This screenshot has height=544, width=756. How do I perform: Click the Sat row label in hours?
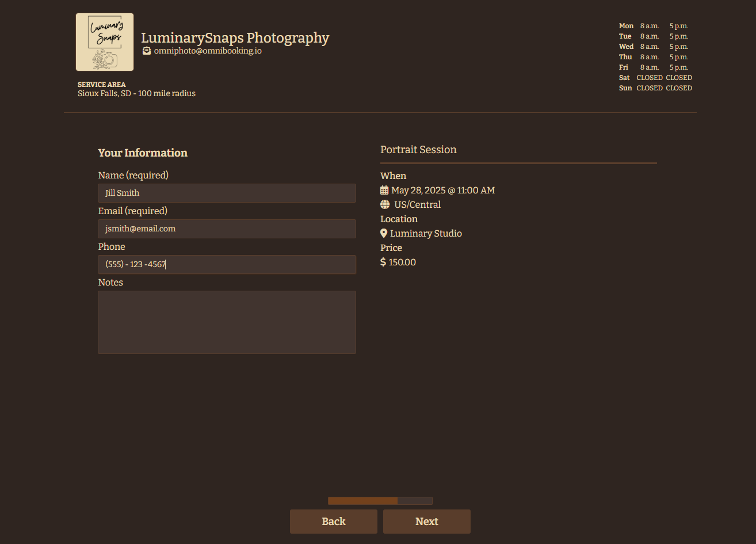(x=624, y=78)
